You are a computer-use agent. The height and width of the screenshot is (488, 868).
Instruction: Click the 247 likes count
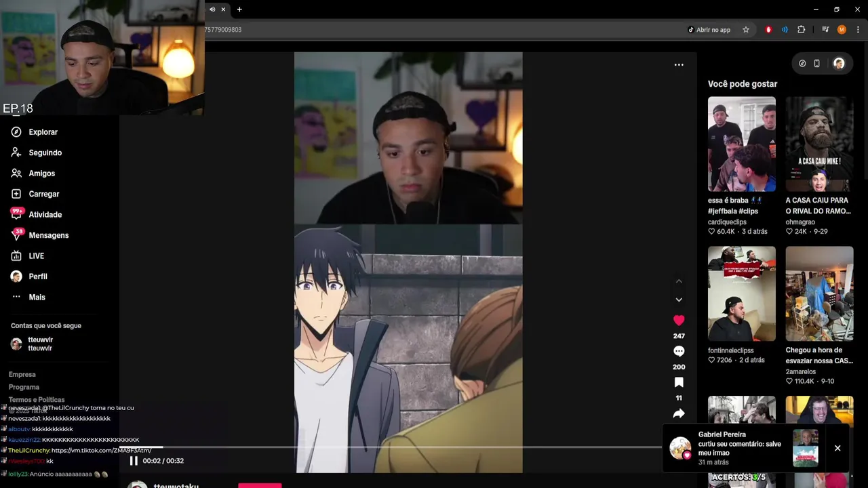tap(679, 336)
